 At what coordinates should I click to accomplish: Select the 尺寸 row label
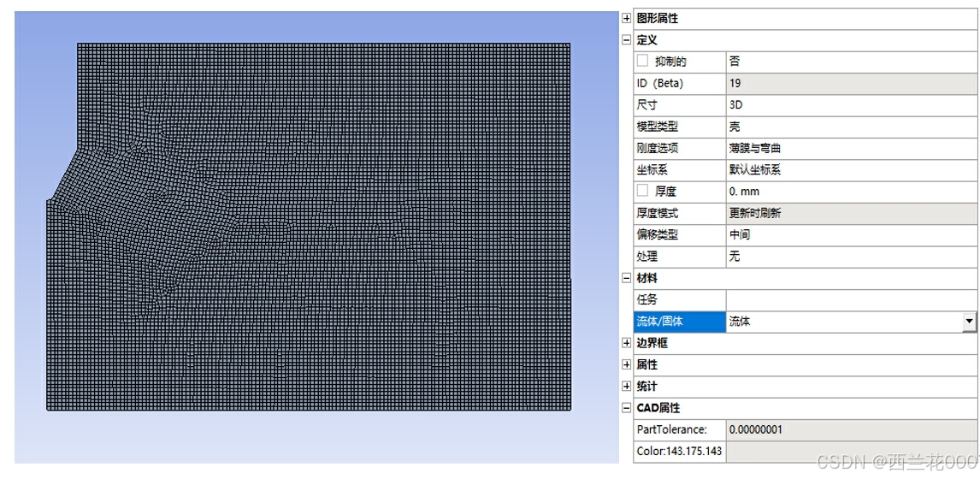coord(679,105)
